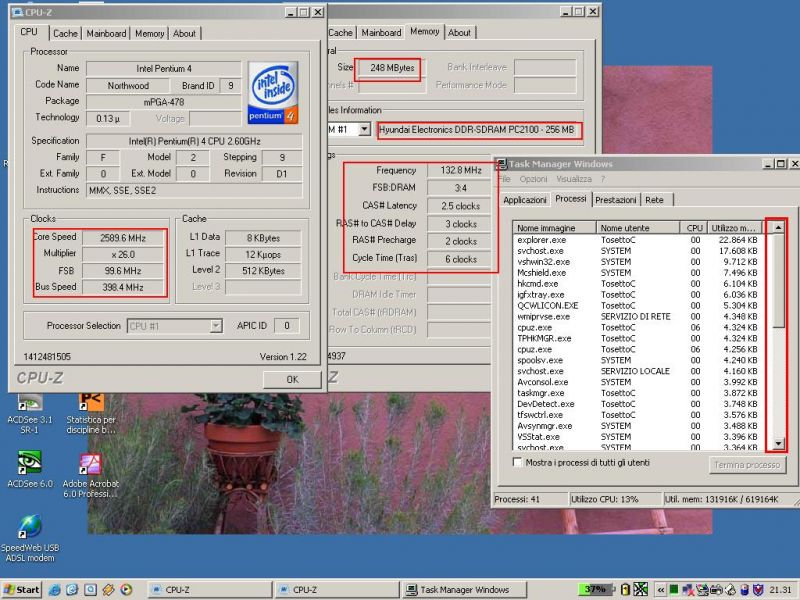This screenshot has height=600, width=800.
Task: Open the Windows Start menu
Action: click(21, 590)
